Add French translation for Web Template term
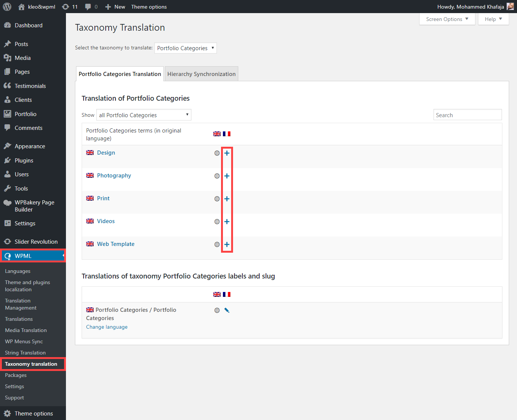Screen dimensions: 517x420 pos(227,244)
